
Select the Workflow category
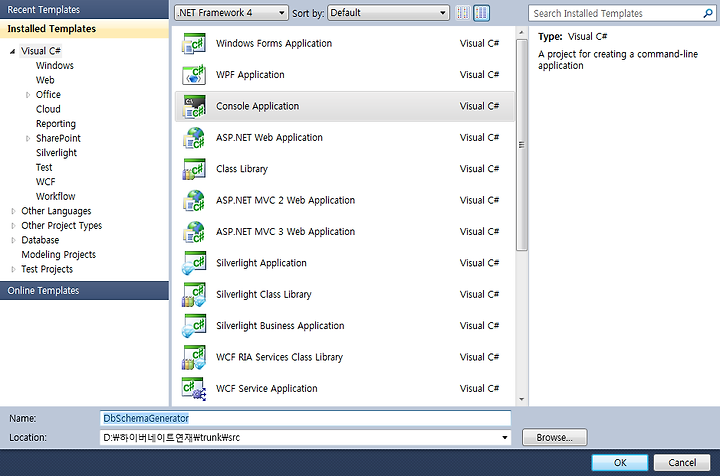(x=56, y=196)
